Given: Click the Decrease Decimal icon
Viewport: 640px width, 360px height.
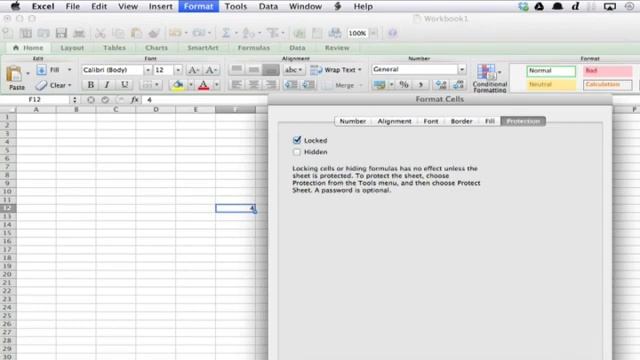Looking at the screenshot, I should pos(458,85).
